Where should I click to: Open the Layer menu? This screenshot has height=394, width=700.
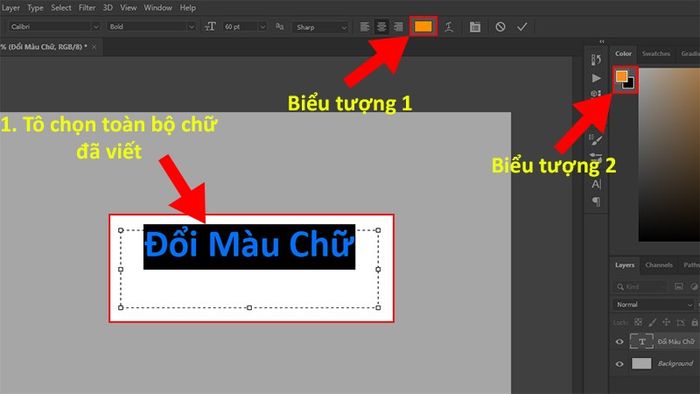click(x=10, y=8)
